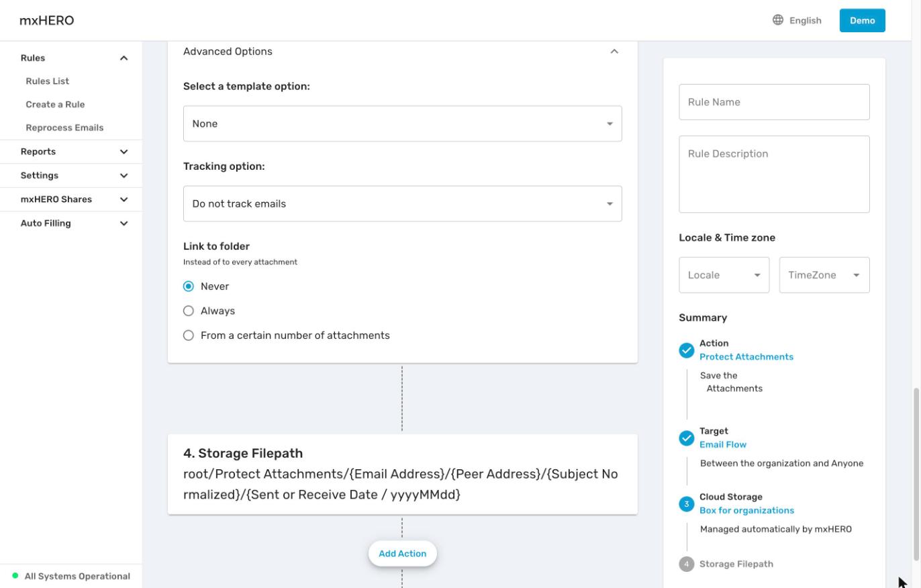Click the Cloud Storage step 3 badge
This screenshot has width=921, height=588.
click(686, 504)
